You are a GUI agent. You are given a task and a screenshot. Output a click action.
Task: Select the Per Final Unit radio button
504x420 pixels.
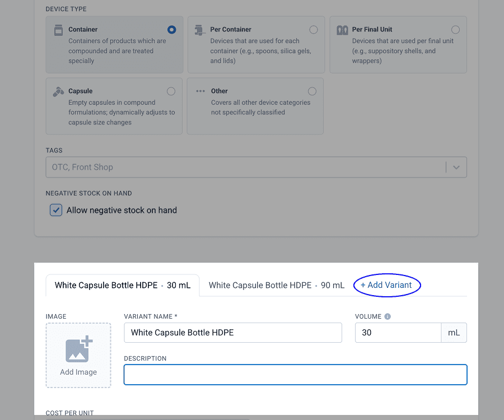click(x=455, y=30)
